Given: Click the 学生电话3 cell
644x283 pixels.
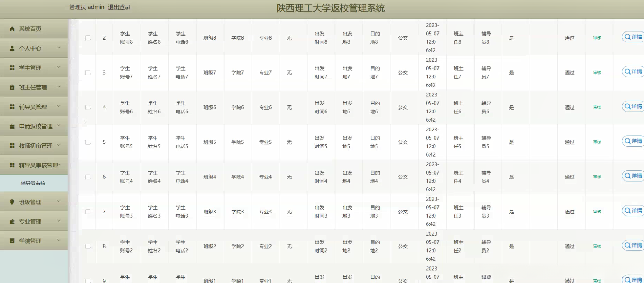Looking at the screenshot, I should [182, 212].
